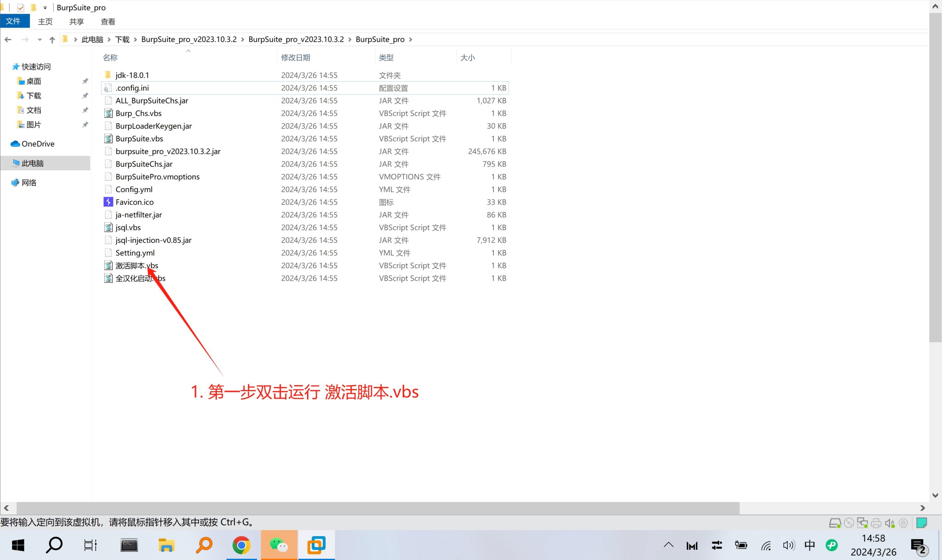
Task: Open the 共享 ribbon tab
Action: [76, 21]
